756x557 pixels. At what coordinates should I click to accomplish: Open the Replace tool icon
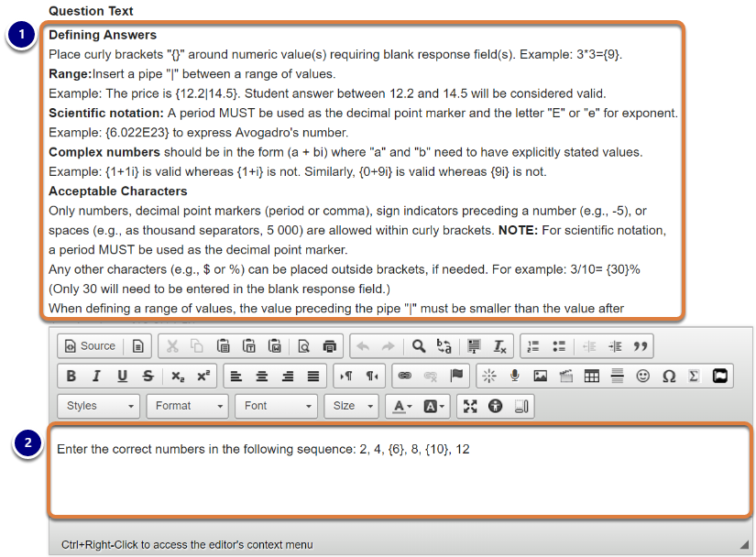(x=444, y=346)
